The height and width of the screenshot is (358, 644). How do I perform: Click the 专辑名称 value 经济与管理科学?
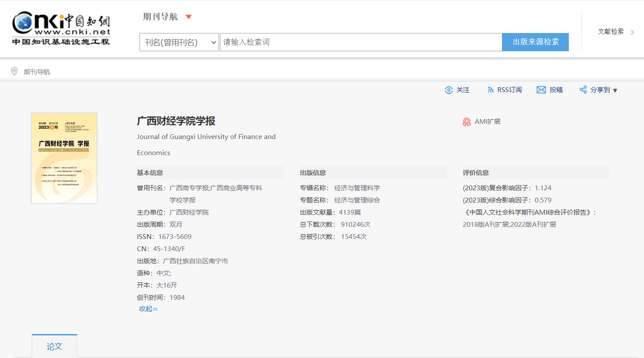click(357, 188)
